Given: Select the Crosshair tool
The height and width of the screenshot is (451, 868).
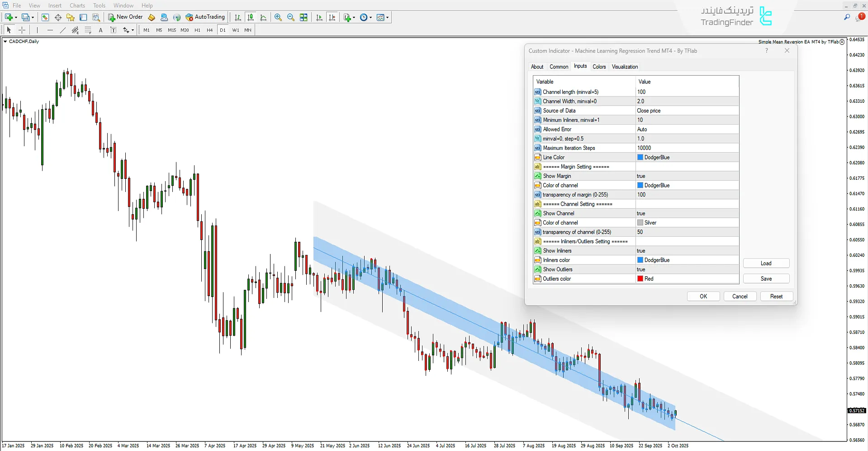Looking at the screenshot, I should click(x=22, y=30).
